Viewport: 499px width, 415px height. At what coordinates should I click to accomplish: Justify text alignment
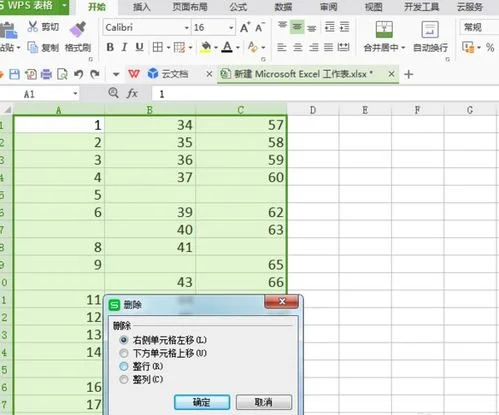[328, 47]
